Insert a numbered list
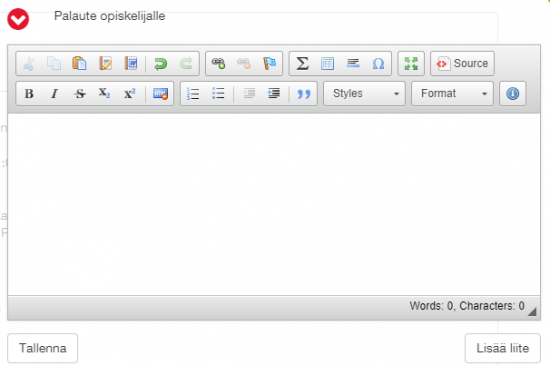 [193, 94]
